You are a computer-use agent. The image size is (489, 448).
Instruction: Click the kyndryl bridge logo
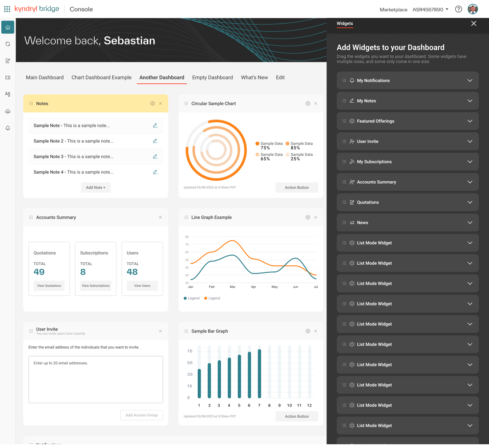tap(37, 9)
